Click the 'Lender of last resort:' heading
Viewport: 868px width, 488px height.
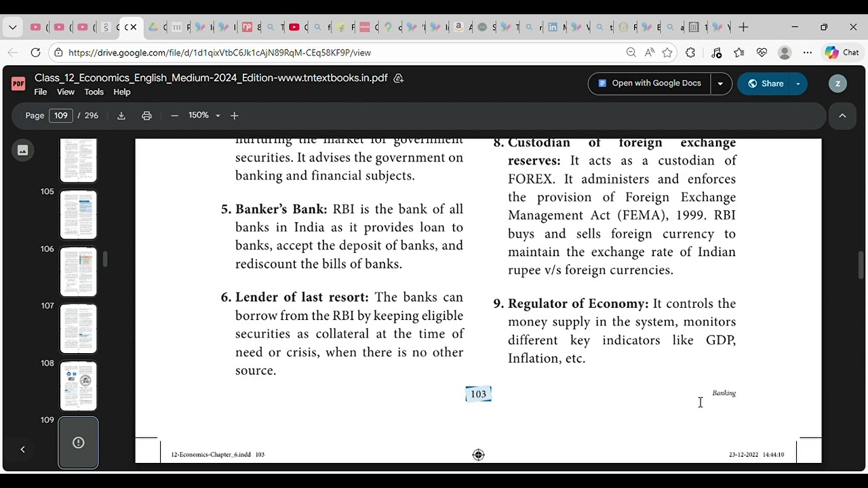pos(302,298)
